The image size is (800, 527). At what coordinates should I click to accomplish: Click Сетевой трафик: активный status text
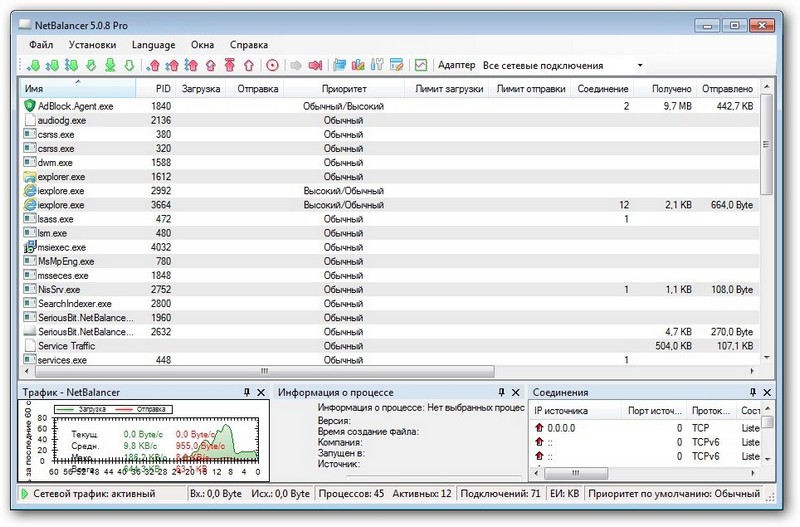pyautogui.click(x=94, y=494)
